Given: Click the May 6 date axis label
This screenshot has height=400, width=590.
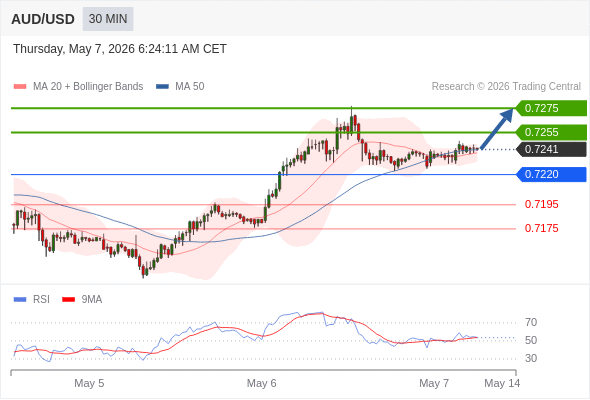Looking at the screenshot, I should pyautogui.click(x=262, y=383).
